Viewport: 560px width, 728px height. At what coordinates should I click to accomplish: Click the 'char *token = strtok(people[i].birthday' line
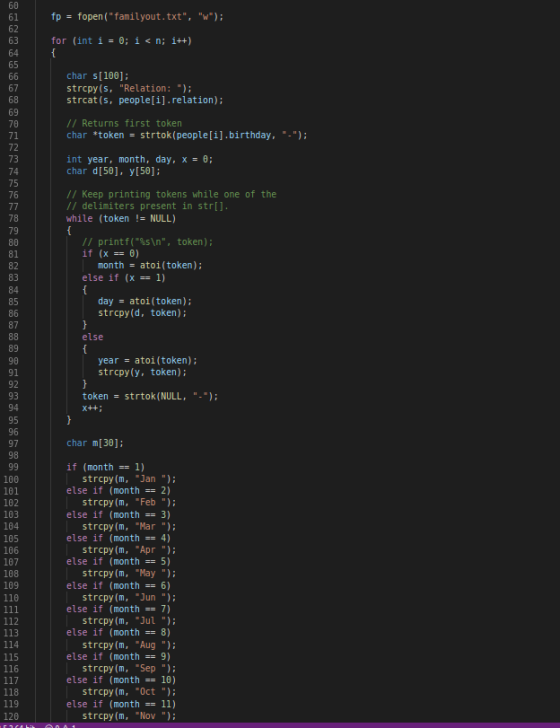187,135
